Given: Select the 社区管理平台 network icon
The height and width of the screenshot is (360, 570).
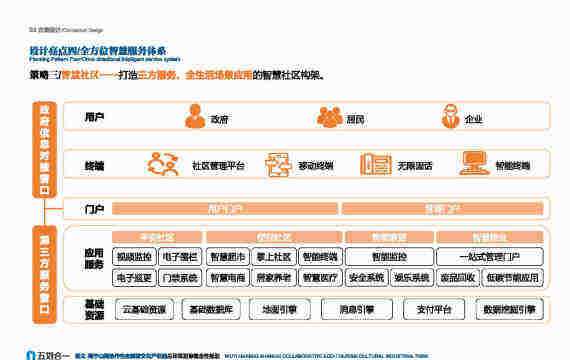Looking at the screenshot, I should pos(163,164).
